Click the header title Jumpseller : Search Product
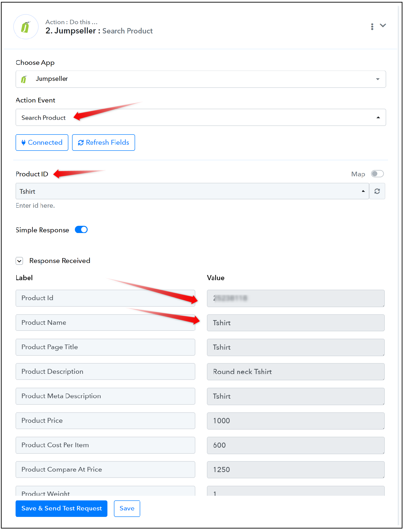The image size is (405, 532). click(99, 31)
